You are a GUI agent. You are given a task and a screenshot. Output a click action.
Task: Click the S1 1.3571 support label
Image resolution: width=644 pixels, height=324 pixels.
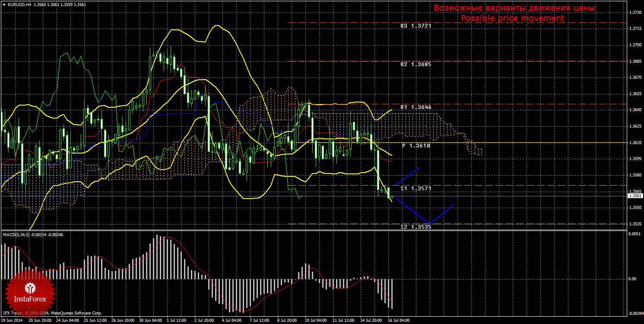coord(416,189)
